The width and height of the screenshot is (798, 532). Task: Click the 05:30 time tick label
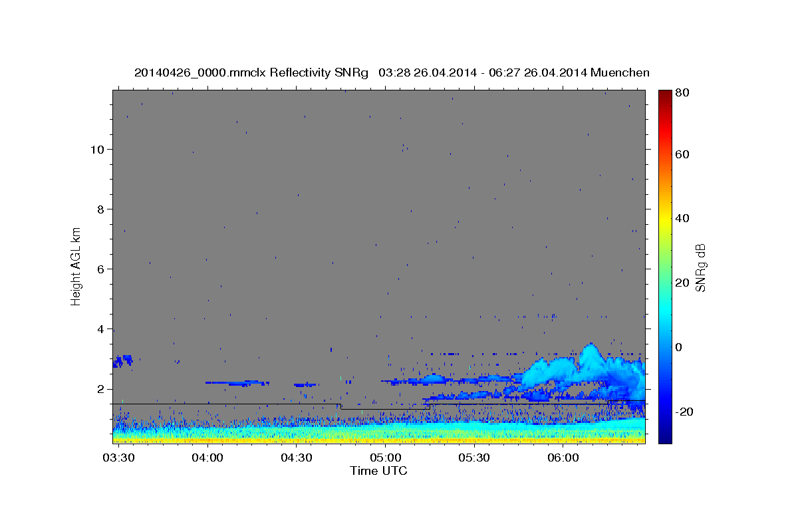click(474, 458)
